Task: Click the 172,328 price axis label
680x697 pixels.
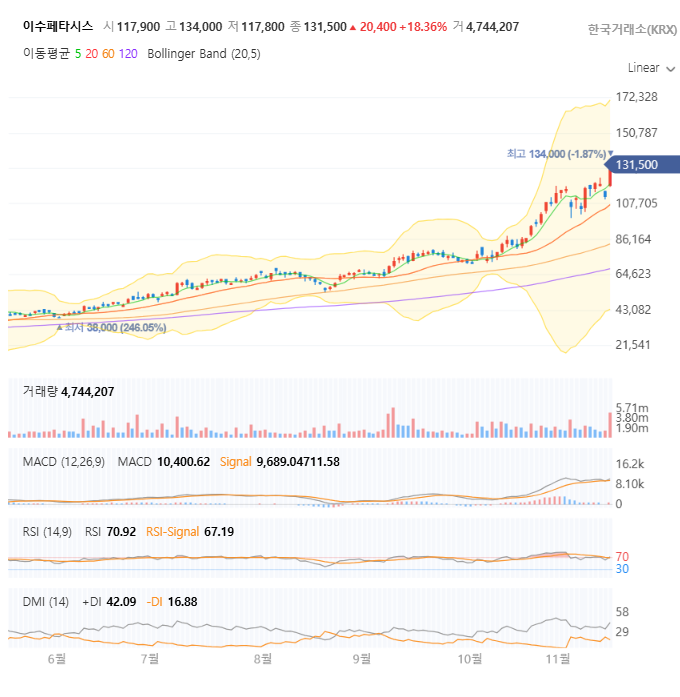Action: click(x=636, y=97)
